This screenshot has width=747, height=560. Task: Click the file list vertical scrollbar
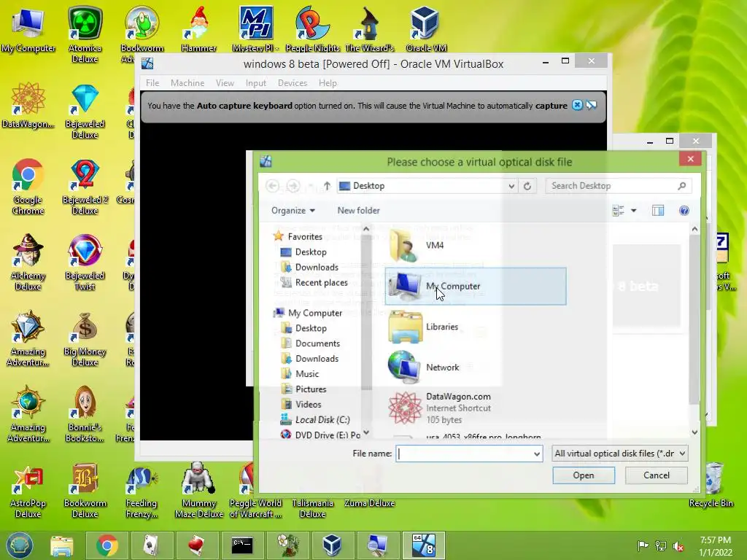click(694, 319)
